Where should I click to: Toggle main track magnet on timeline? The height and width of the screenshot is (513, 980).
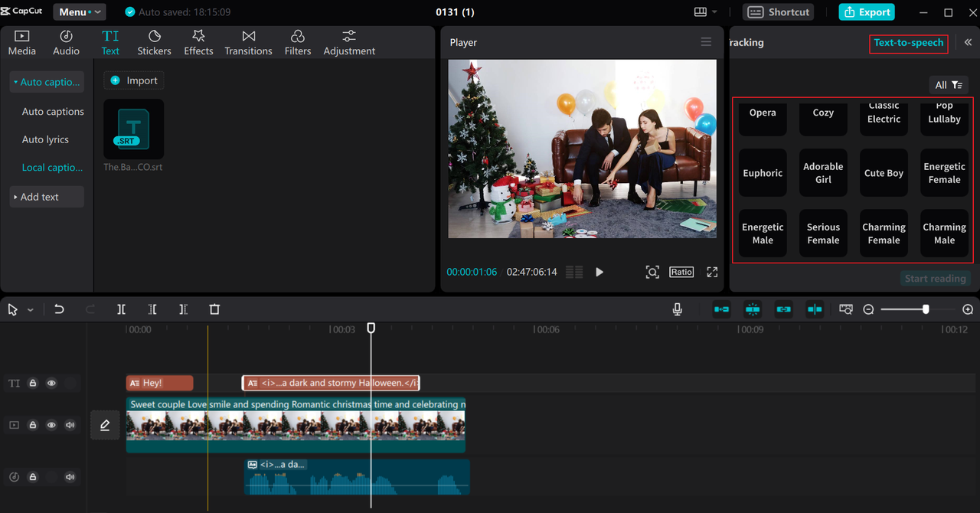coord(721,309)
